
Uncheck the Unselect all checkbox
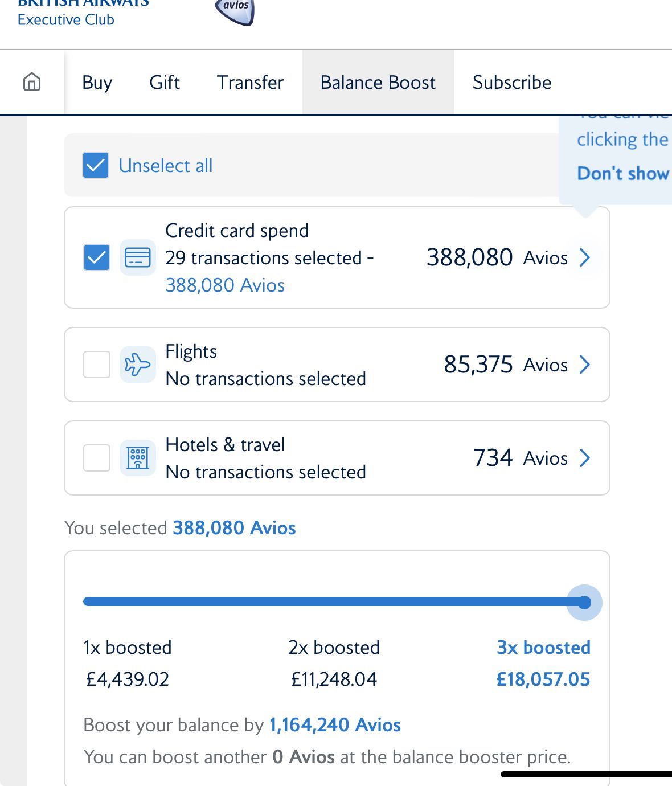click(96, 166)
